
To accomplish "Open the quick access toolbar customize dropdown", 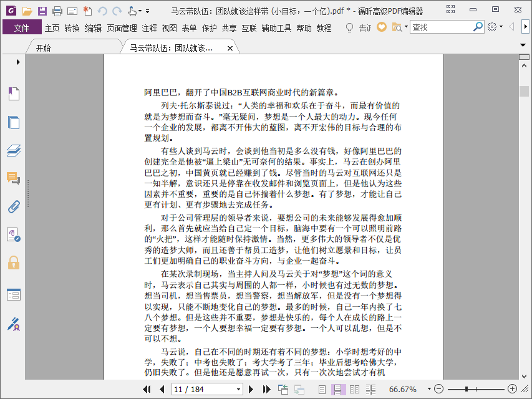I will coord(148,12).
